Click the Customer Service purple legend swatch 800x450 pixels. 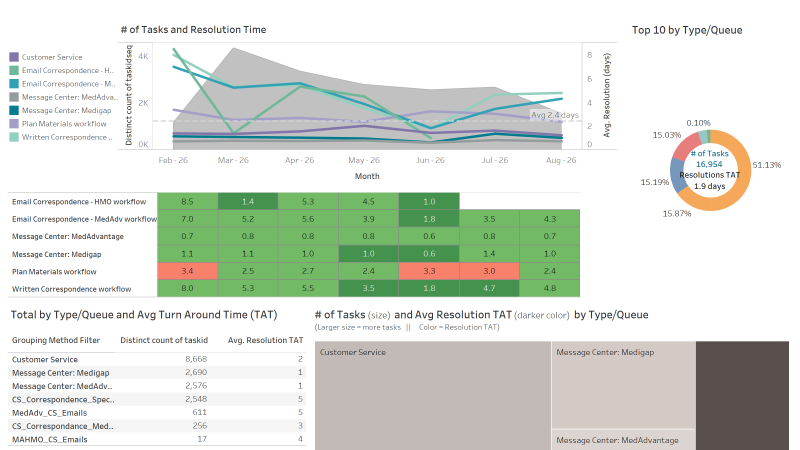pyautogui.click(x=14, y=57)
